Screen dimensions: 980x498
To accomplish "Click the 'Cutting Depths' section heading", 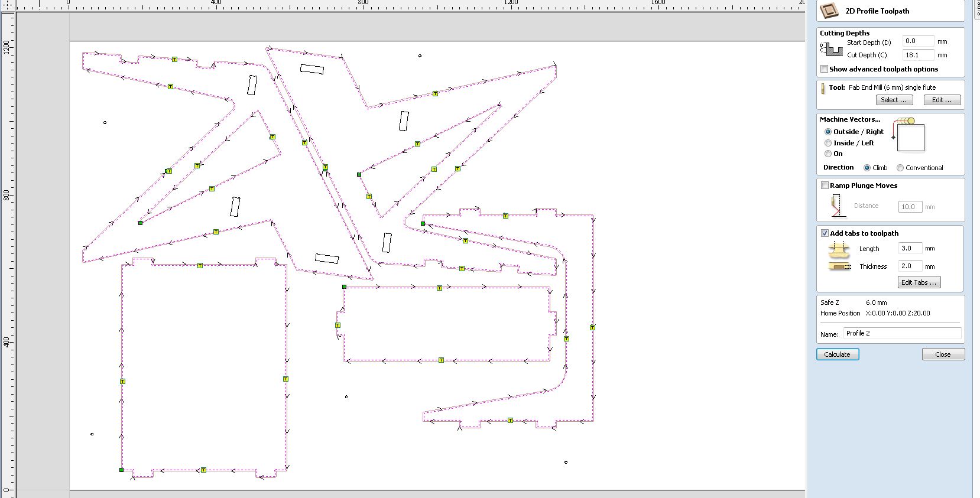I will 845,33.
